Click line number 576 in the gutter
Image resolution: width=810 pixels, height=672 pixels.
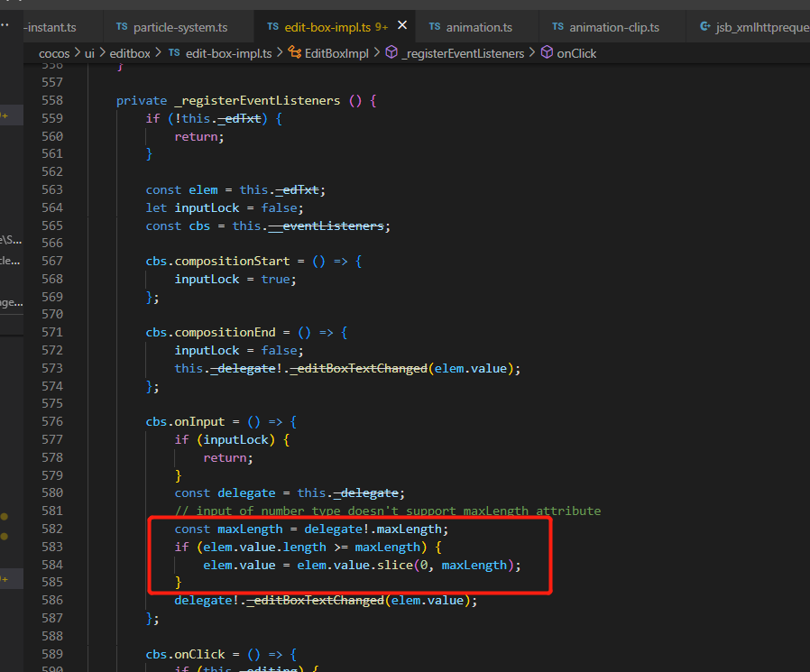coord(52,421)
